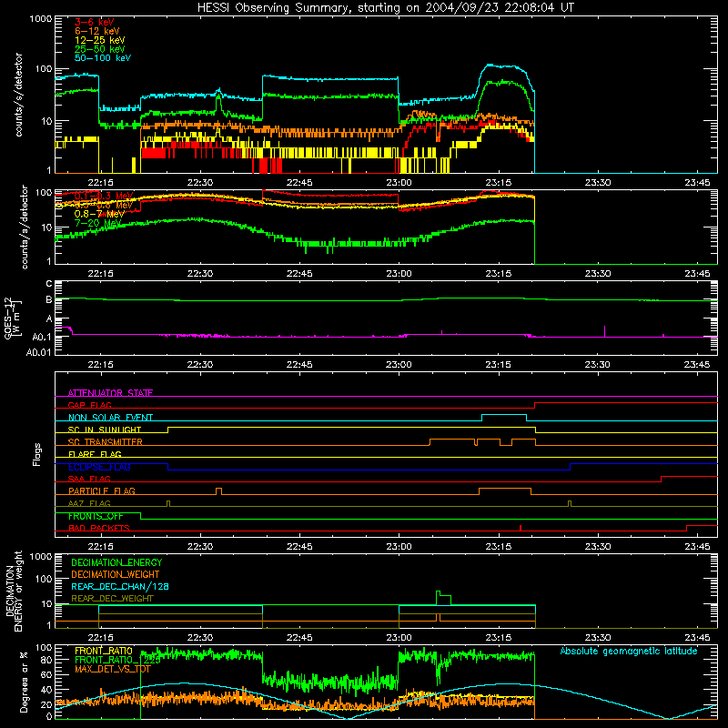The width and height of the screenshot is (728, 728).
Task: Click the green FRONT_RATIO_1225 legend label
Action: [117, 661]
